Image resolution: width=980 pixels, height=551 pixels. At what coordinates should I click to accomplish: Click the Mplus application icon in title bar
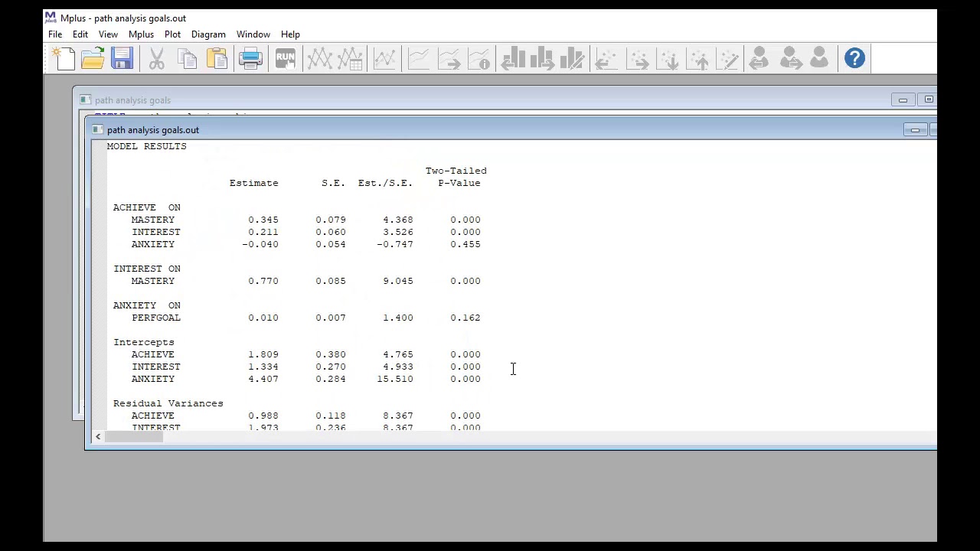(x=51, y=18)
